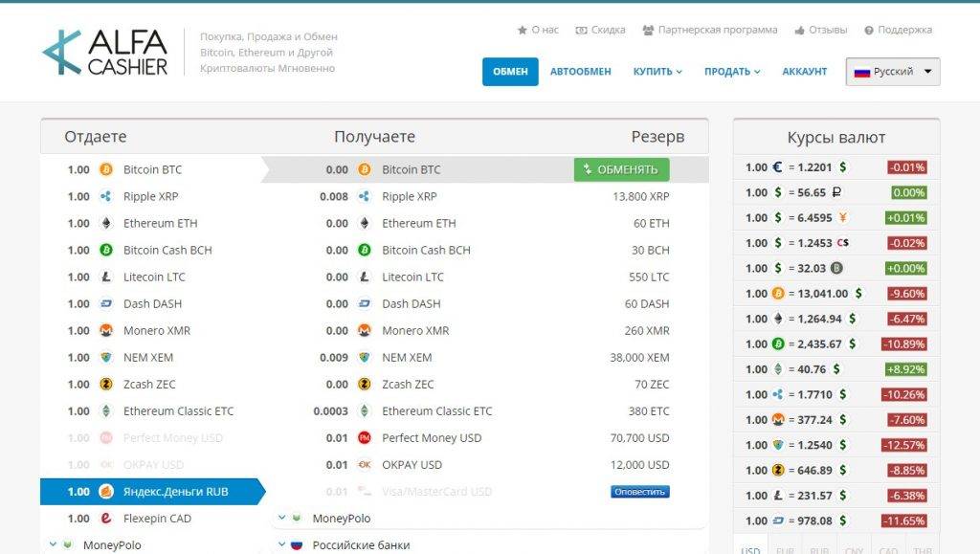Open Скидка link

point(601,30)
